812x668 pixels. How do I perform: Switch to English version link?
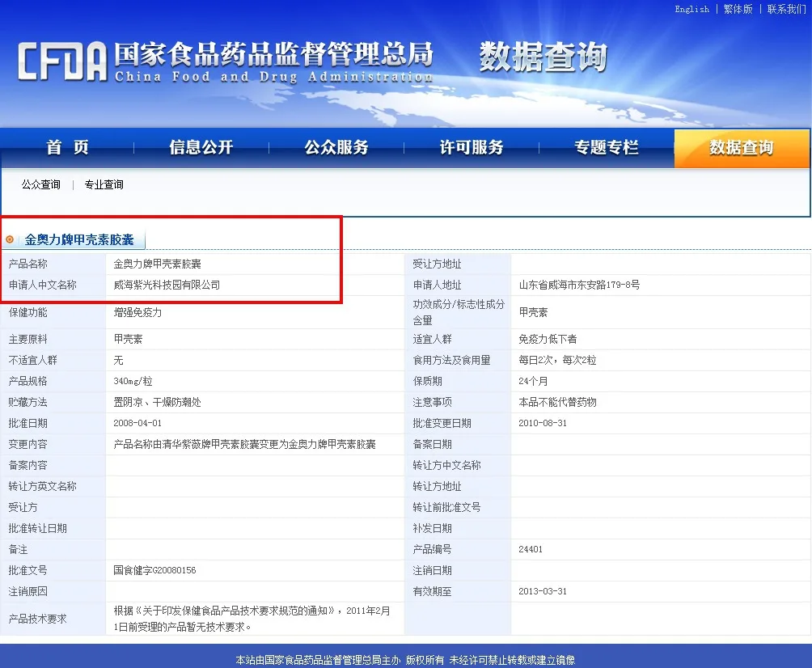[691, 9]
